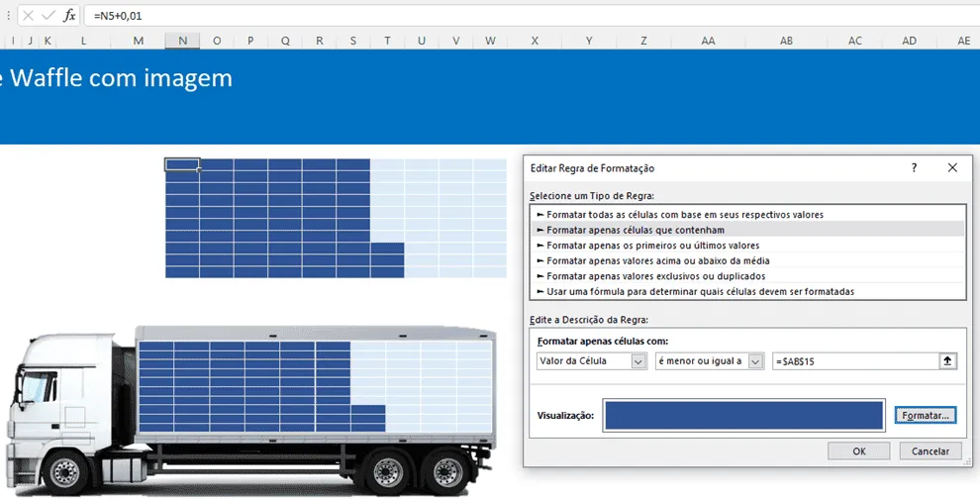The image size is (980, 500).
Task: Close the Editar Regra de Formatação dialog
Action: point(952,167)
